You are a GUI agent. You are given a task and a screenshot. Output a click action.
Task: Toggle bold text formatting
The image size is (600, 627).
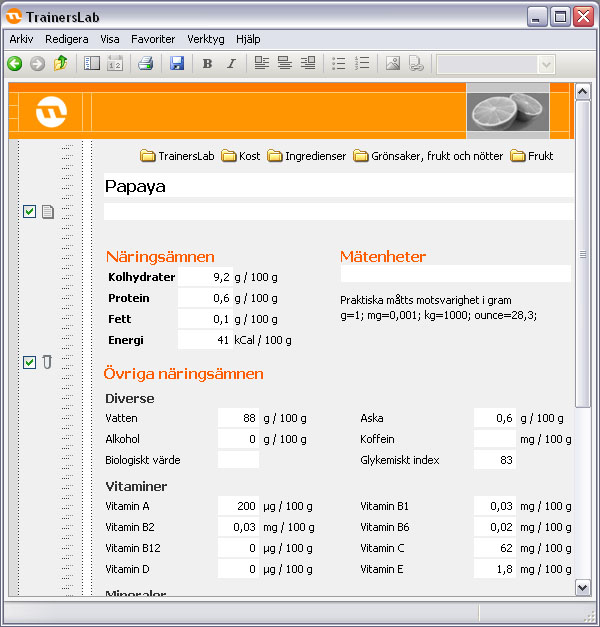coord(207,64)
